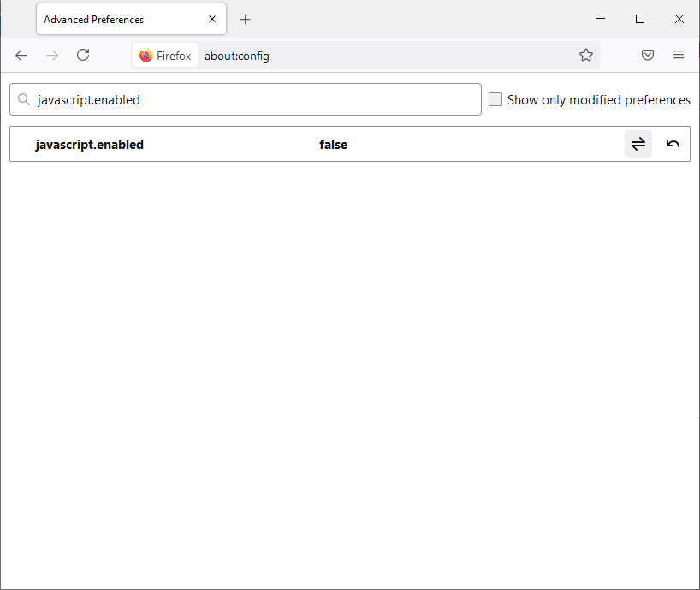Click the false value of javascript.enabled
The width and height of the screenshot is (700, 590).
tap(333, 145)
